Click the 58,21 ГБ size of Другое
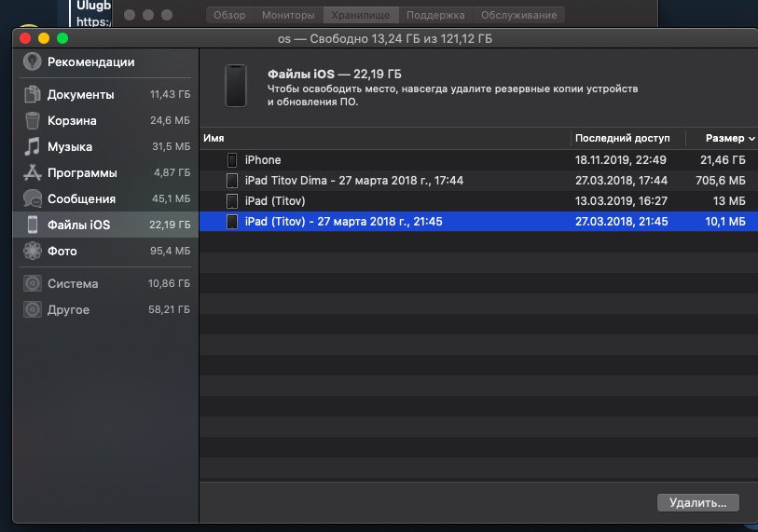 click(x=169, y=309)
